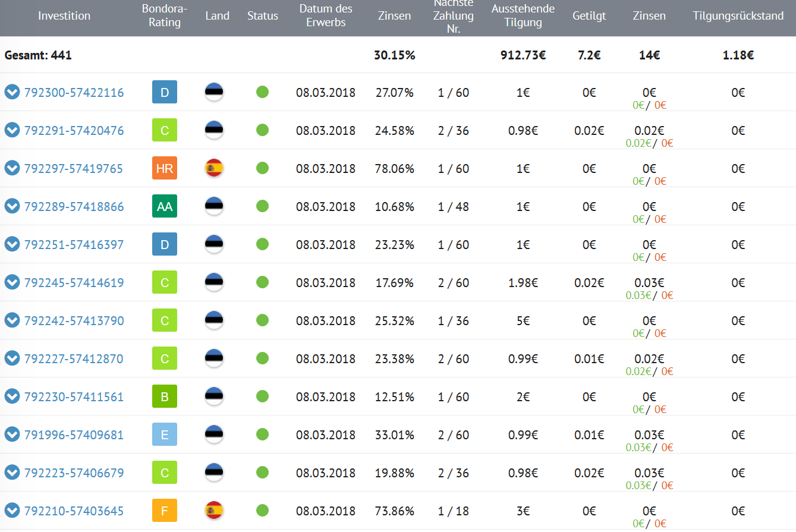Sort by Datum des Erwerbs column header

tap(326, 16)
